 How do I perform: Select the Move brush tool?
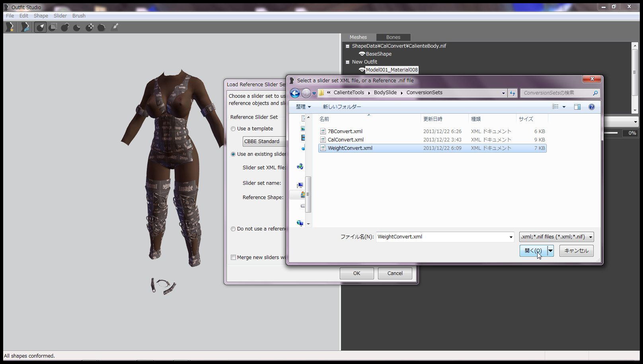[x=90, y=27]
